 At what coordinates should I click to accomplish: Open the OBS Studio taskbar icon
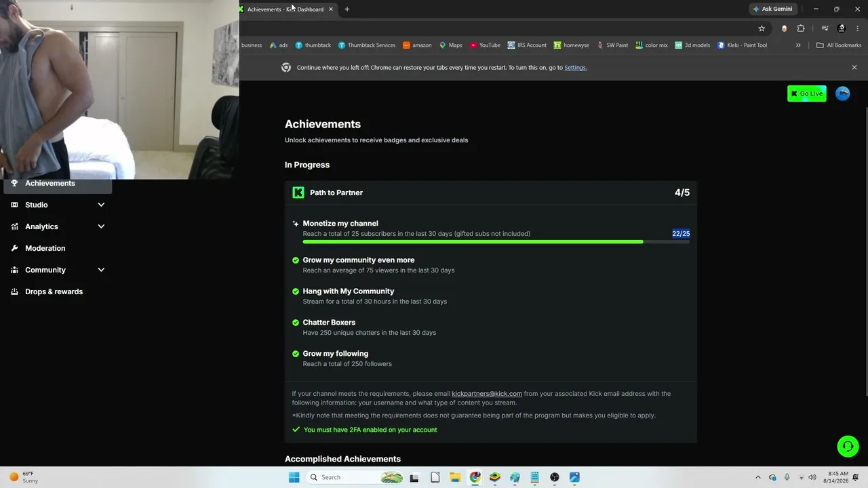click(555, 477)
